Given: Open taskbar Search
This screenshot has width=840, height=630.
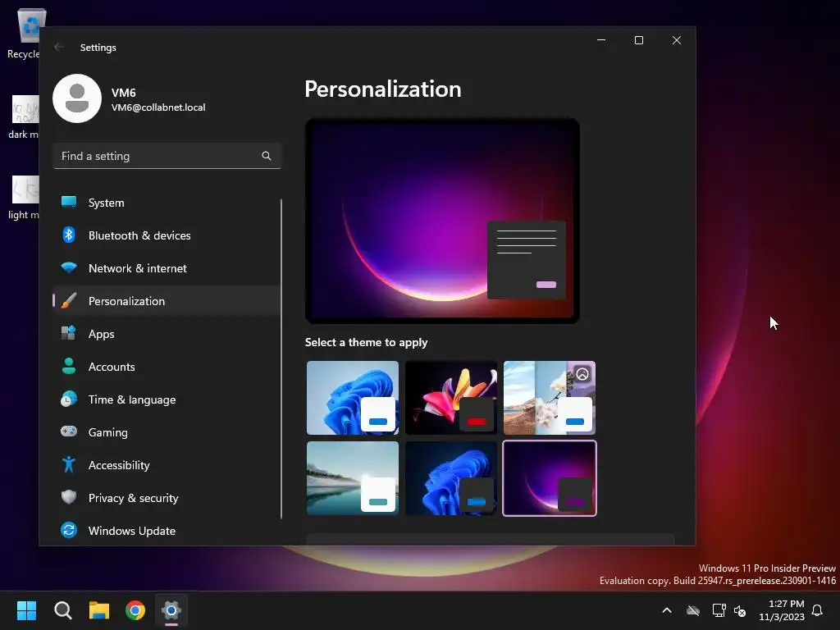Looking at the screenshot, I should pos(63,610).
